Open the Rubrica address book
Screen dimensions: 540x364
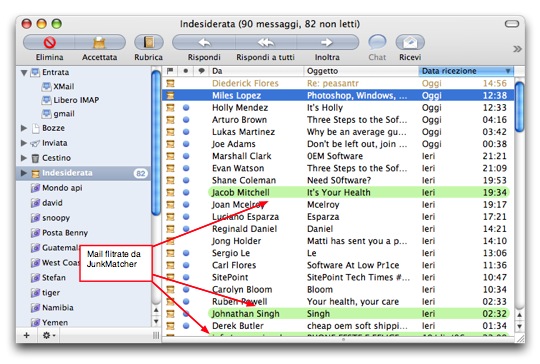(x=149, y=42)
